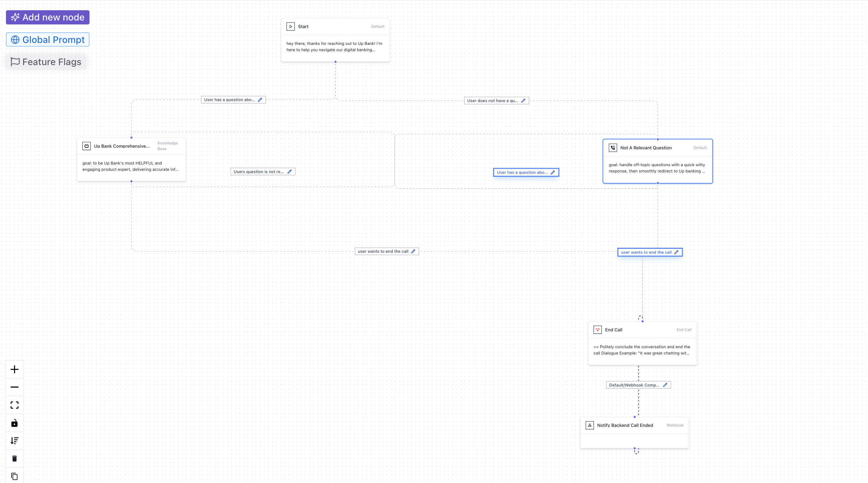Click the trash delete icon
The width and height of the screenshot is (868, 483).
[x=14, y=459]
